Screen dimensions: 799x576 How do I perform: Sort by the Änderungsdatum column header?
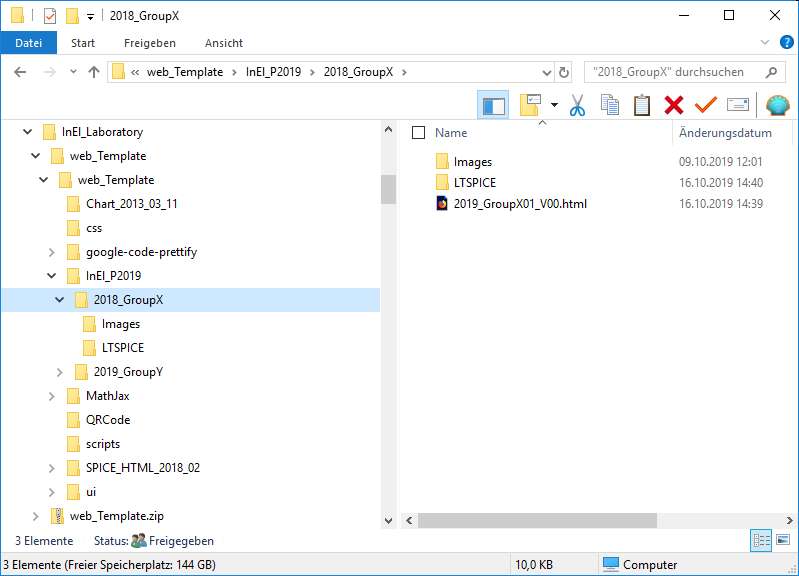725,133
